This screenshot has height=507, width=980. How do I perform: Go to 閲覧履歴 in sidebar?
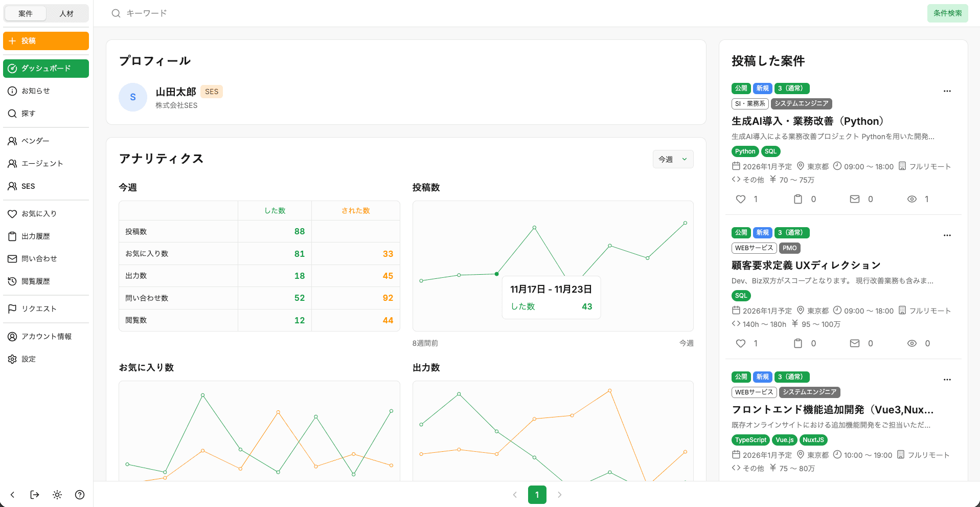pos(36,281)
